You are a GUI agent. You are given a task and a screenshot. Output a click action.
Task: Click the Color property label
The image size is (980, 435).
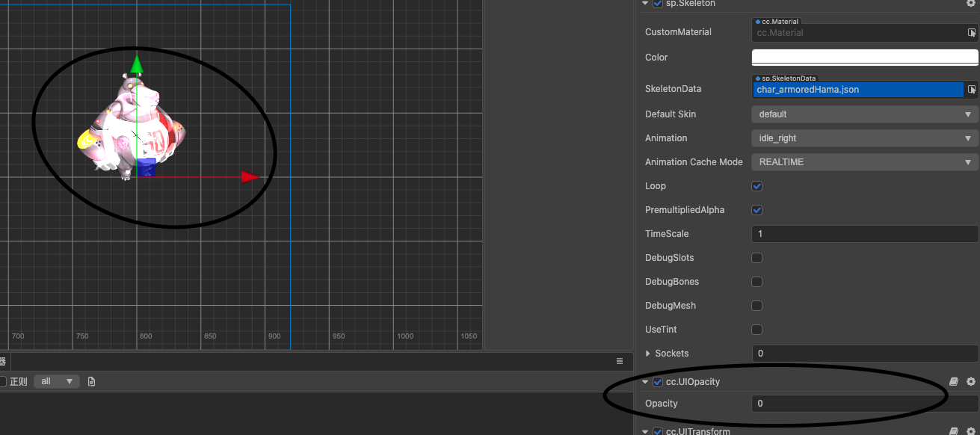coord(656,58)
